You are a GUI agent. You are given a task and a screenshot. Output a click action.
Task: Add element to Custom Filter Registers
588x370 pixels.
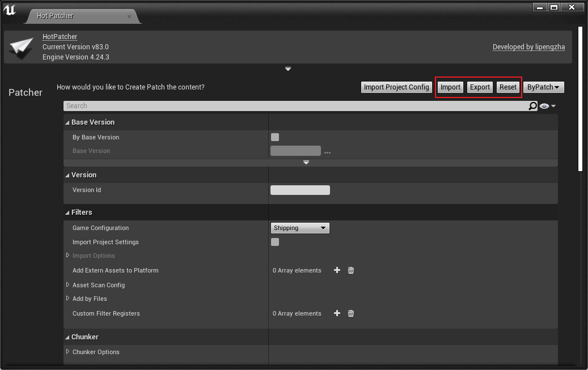pyautogui.click(x=337, y=313)
